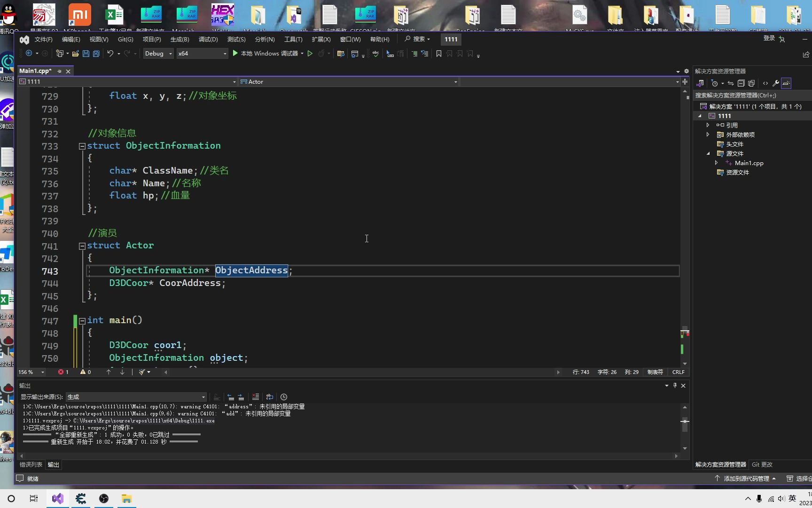Click the warnings count indicator showing 0
Screen dimensions: 812x508
(86, 372)
